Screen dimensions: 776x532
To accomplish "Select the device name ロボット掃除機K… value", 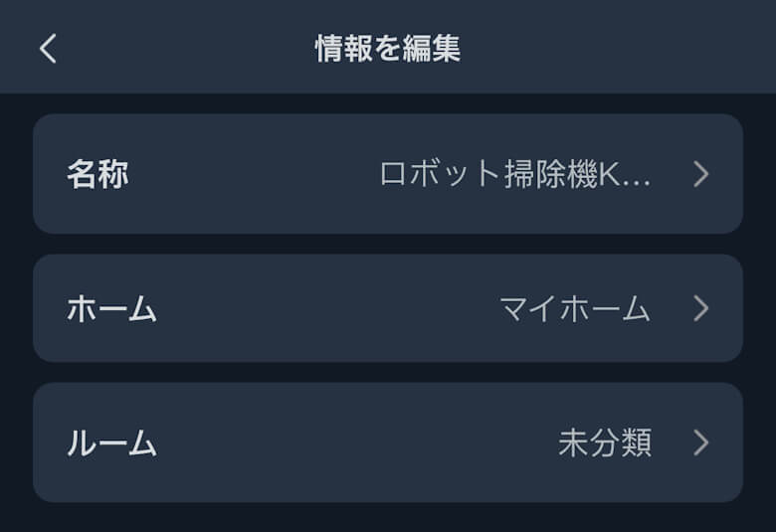I will click(x=515, y=175).
